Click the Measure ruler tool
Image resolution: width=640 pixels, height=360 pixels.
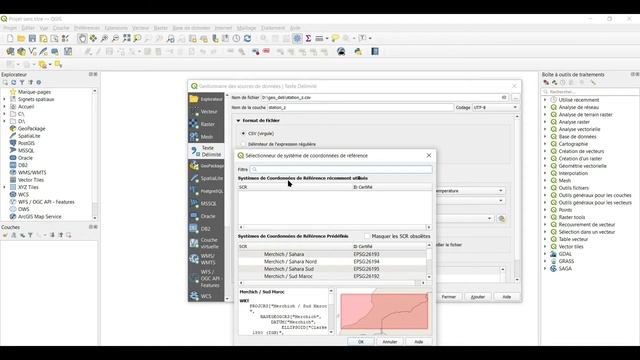coord(320,38)
